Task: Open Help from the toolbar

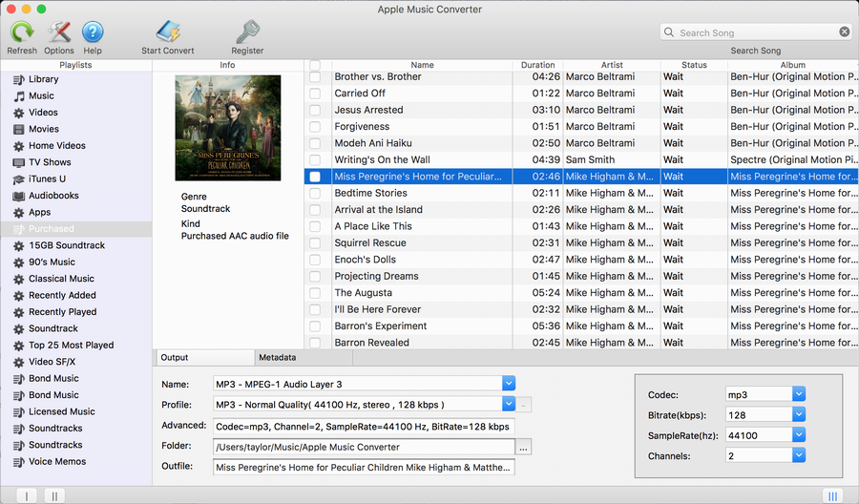Action: coord(93,32)
